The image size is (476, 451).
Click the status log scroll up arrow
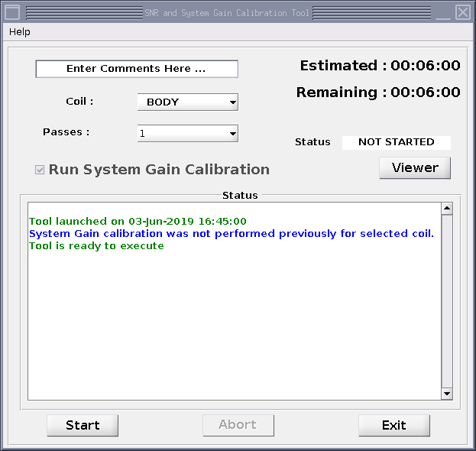[447, 209]
